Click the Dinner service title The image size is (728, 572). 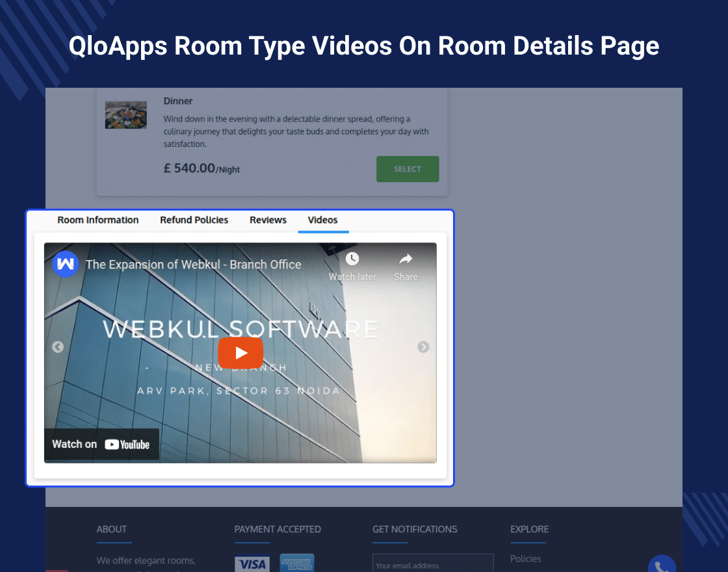click(178, 101)
